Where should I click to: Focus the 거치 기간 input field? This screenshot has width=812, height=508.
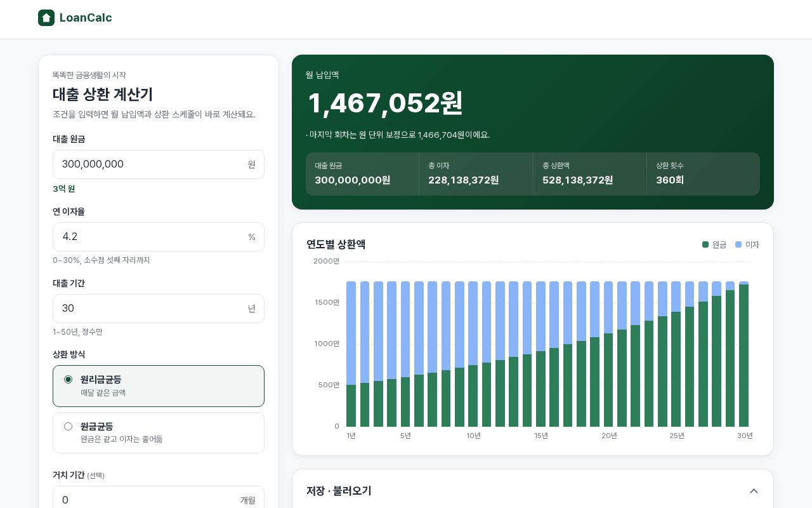click(159, 500)
